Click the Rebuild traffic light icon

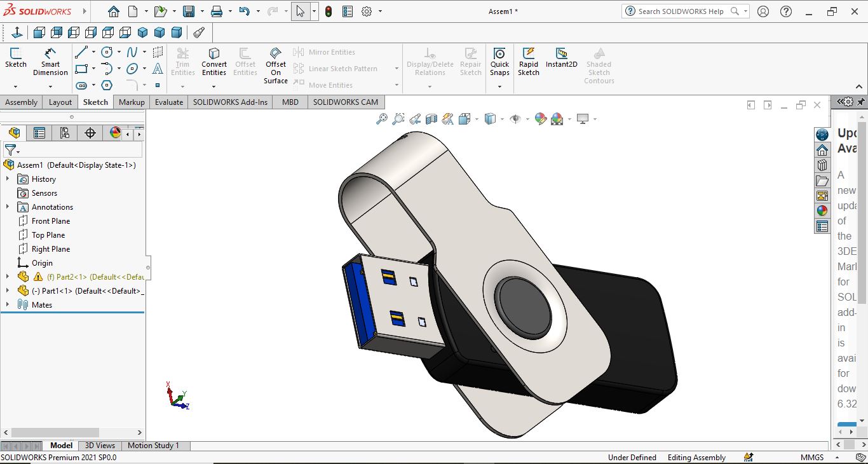[x=329, y=11]
